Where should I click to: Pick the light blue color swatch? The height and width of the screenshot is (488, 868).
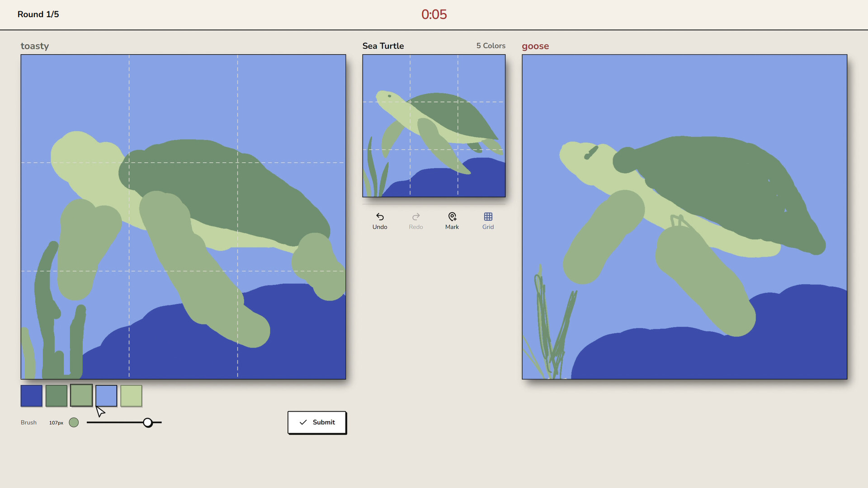point(106,396)
